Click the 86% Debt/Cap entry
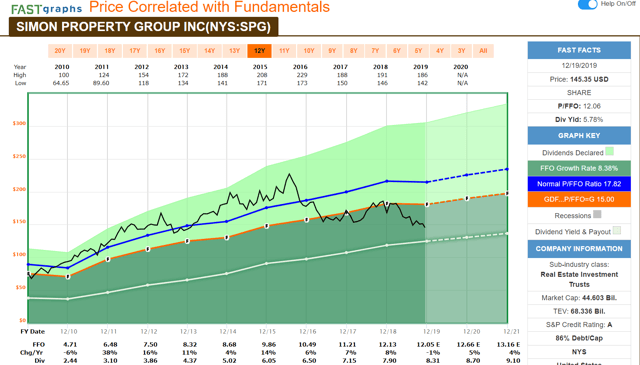 (x=579, y=338)
